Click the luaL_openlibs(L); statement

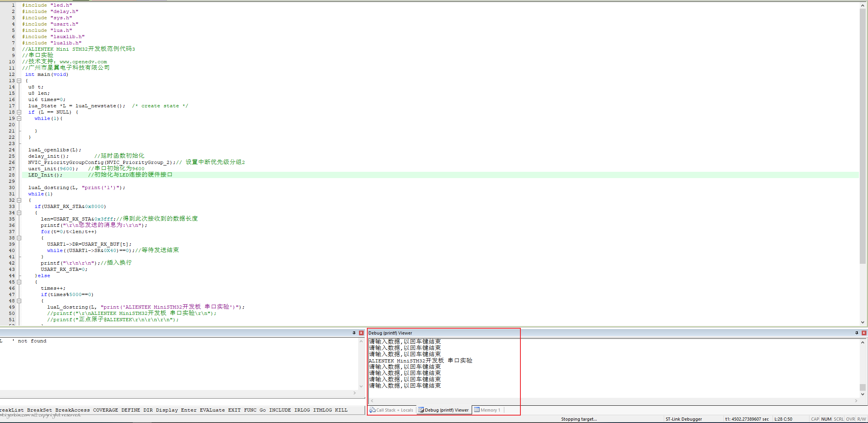tap(55, 150)
